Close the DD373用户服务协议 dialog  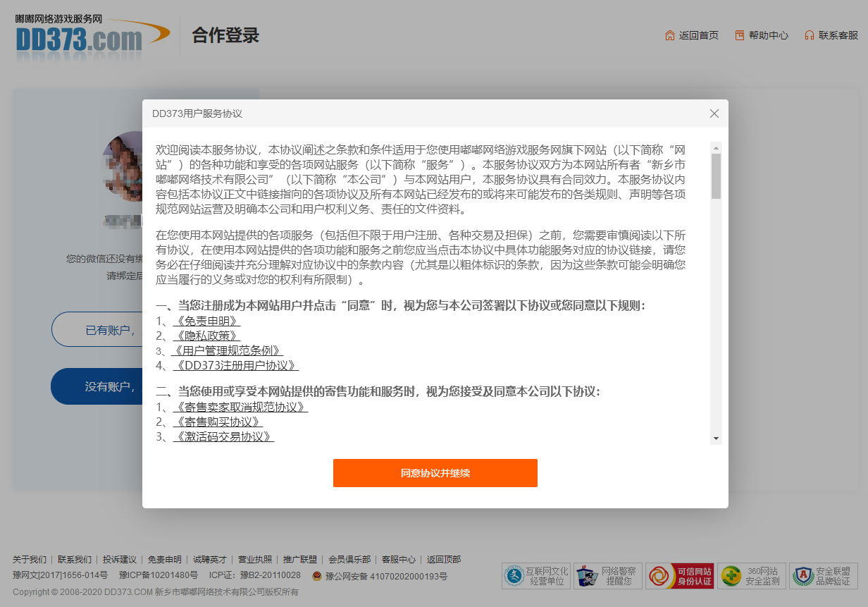click(x=714, y=114)
